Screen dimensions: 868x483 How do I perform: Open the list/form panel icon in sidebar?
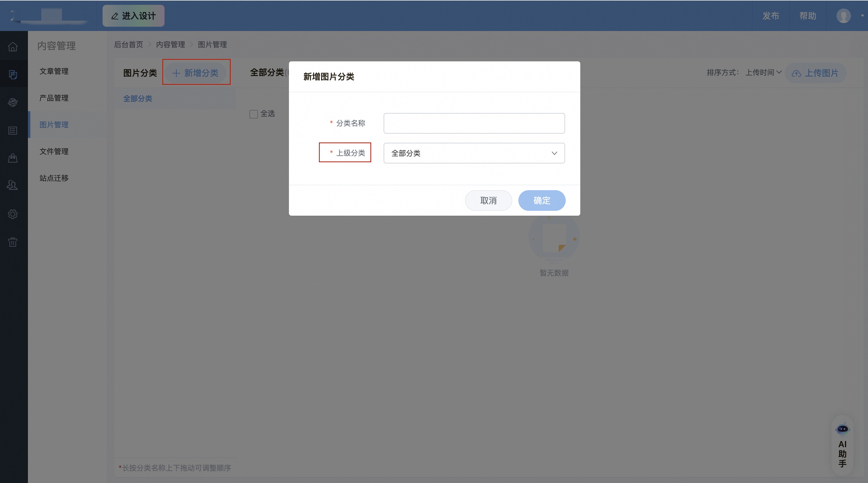click(13, 131)
